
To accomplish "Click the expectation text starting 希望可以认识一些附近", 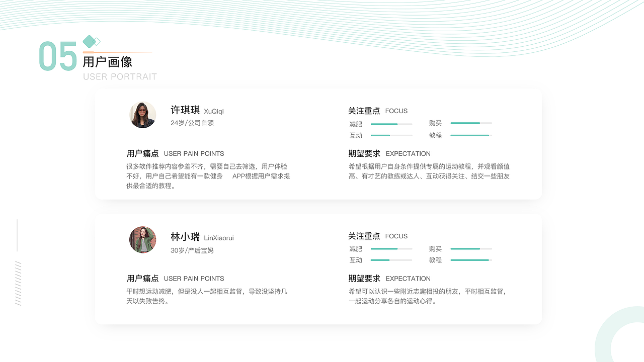I will tap(428, 296).
